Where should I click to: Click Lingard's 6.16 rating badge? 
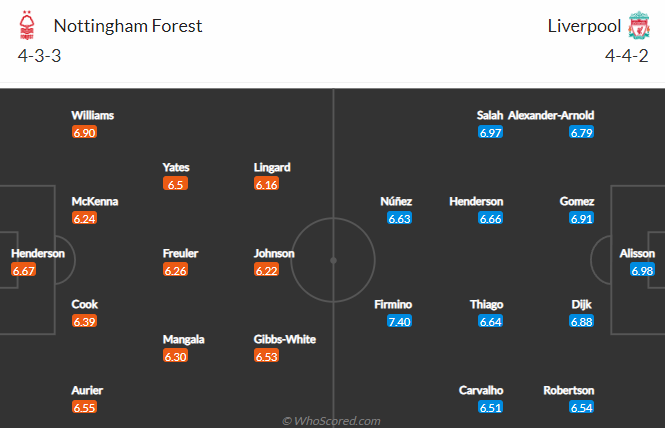point(266,184)
